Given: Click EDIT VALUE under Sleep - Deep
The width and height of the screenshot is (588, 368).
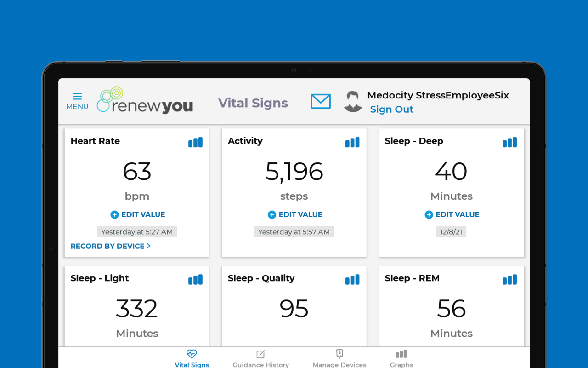Looking at the screenshot, I should 458,214.
